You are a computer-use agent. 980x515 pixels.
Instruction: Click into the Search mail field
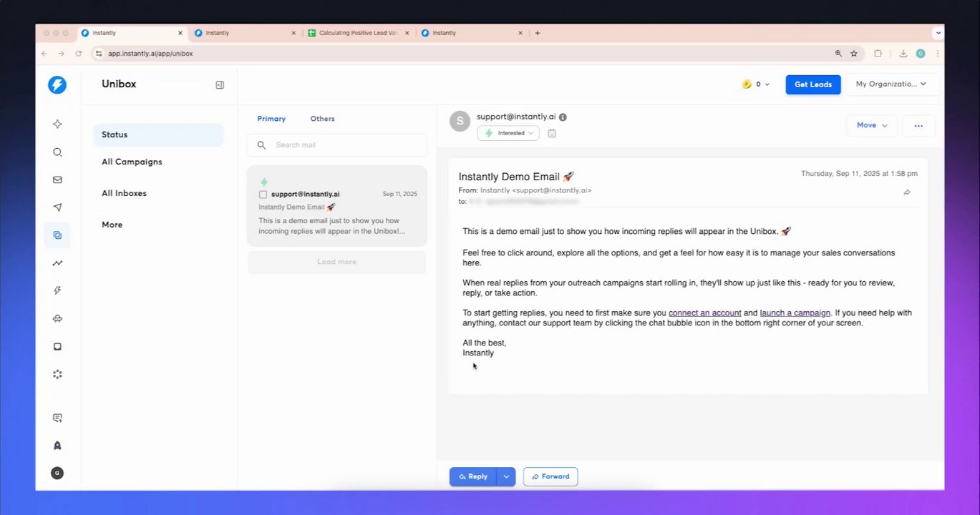click(x=337, y=144)
